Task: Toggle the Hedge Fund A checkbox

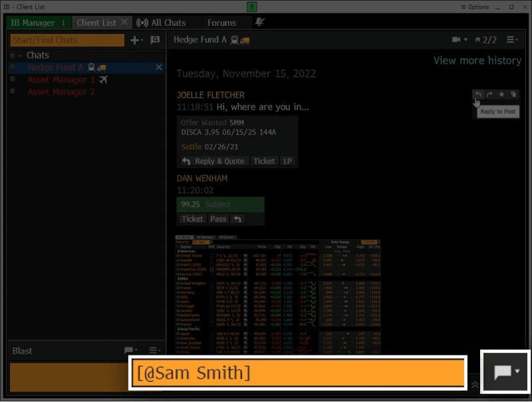Action: click(x=13, y=68)
